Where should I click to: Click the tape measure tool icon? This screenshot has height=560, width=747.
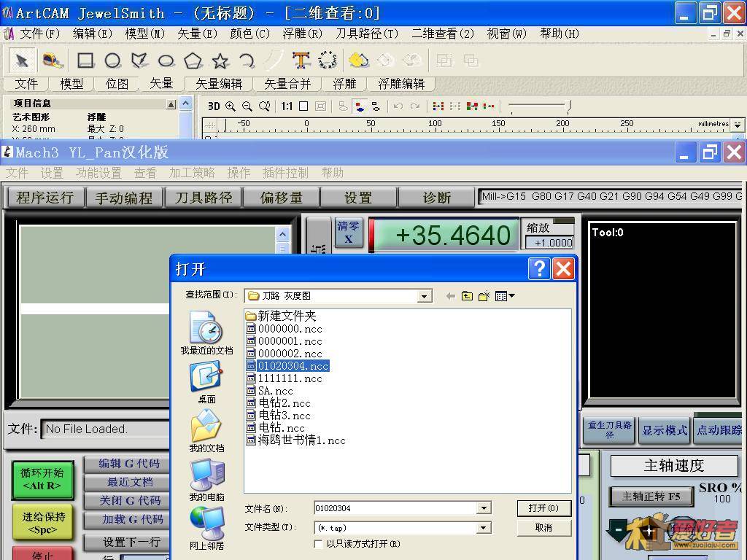point(53,61)
